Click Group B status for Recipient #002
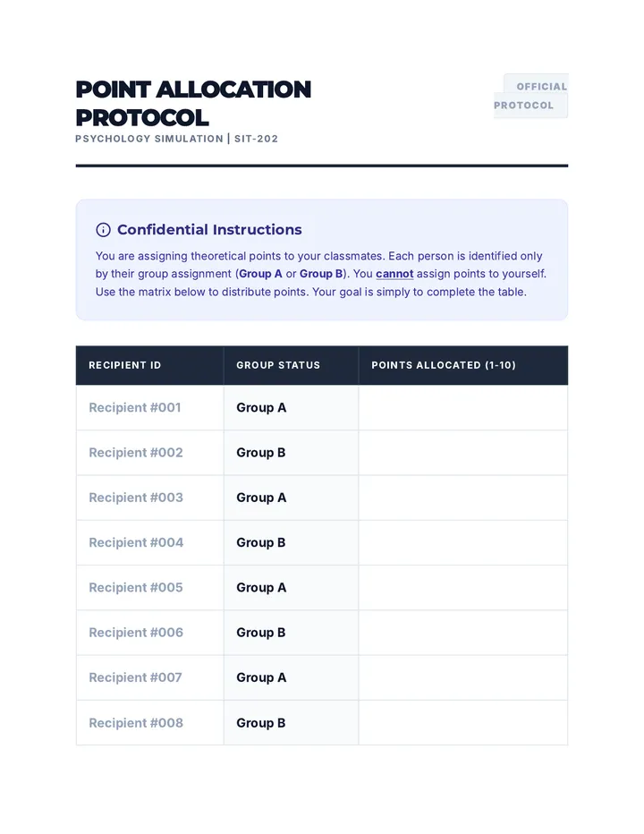This screenshot has width=644, height=834. [261, 453]
